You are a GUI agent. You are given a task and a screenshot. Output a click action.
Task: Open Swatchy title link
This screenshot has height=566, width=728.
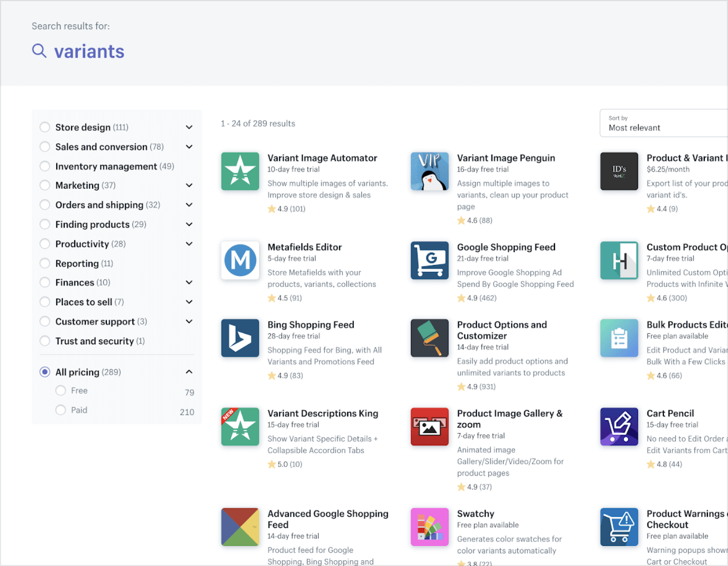click(476, 514)
